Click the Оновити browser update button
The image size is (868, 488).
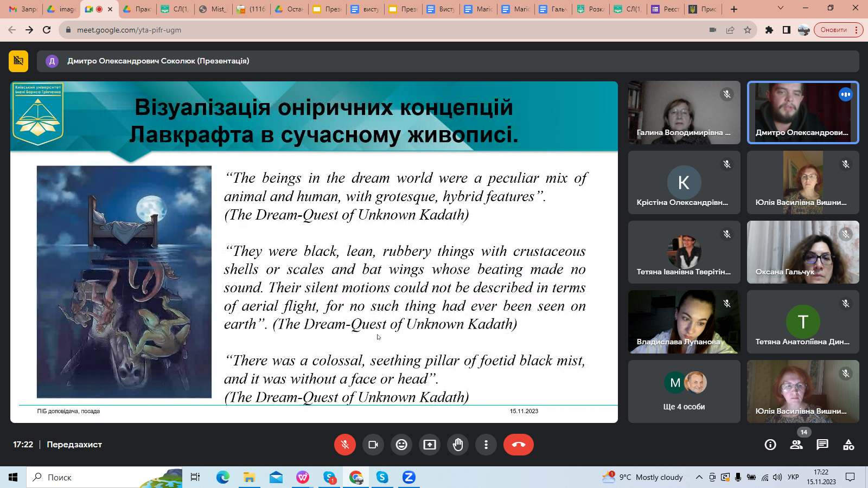pos(834,30)
